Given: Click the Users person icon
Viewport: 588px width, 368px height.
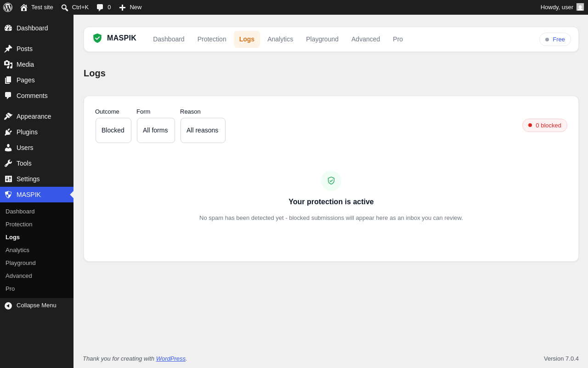Looking at the screenshot, I should 8,148.
